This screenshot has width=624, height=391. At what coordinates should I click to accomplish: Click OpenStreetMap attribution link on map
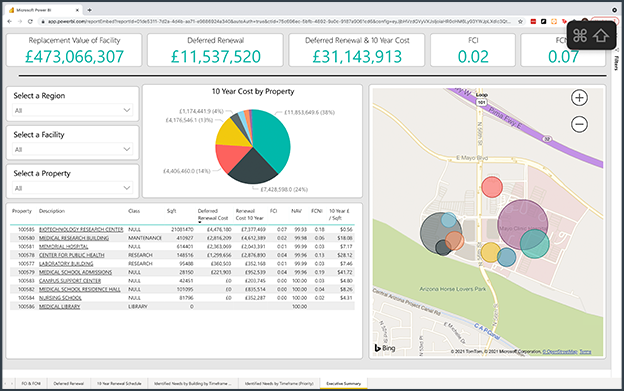coord(560,352)
